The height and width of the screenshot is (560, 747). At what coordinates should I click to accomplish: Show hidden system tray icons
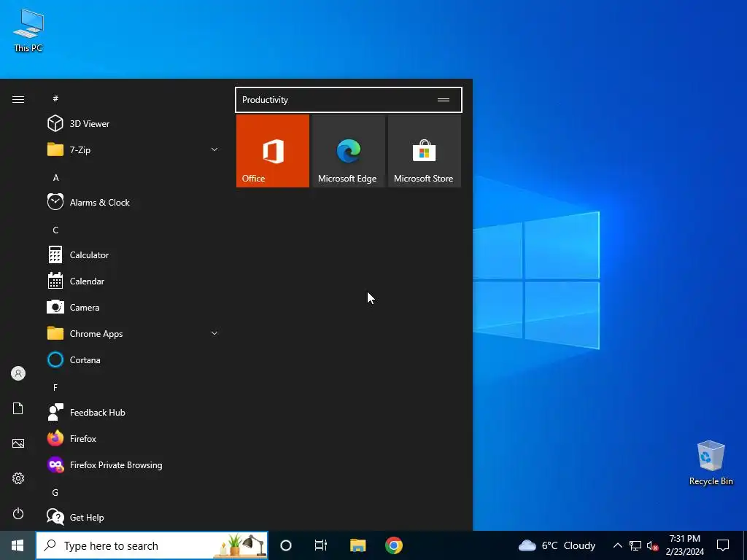(x=617, y=545)
